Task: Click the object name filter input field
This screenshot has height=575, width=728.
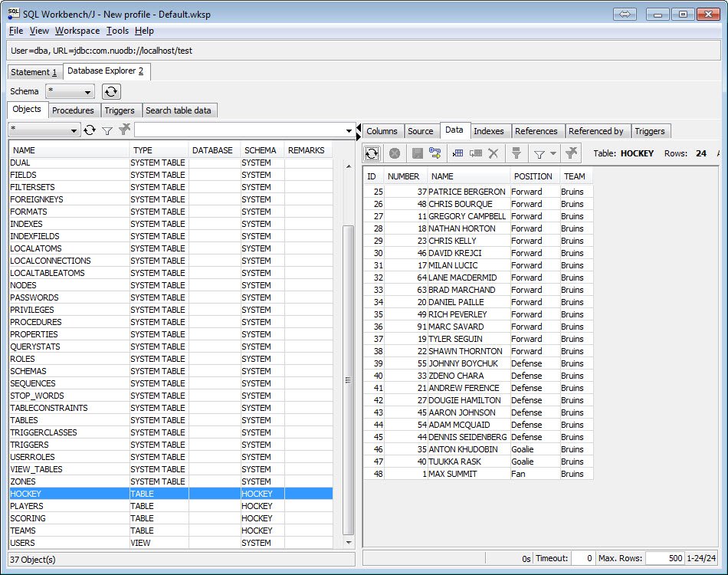Action: click(240, 130)
